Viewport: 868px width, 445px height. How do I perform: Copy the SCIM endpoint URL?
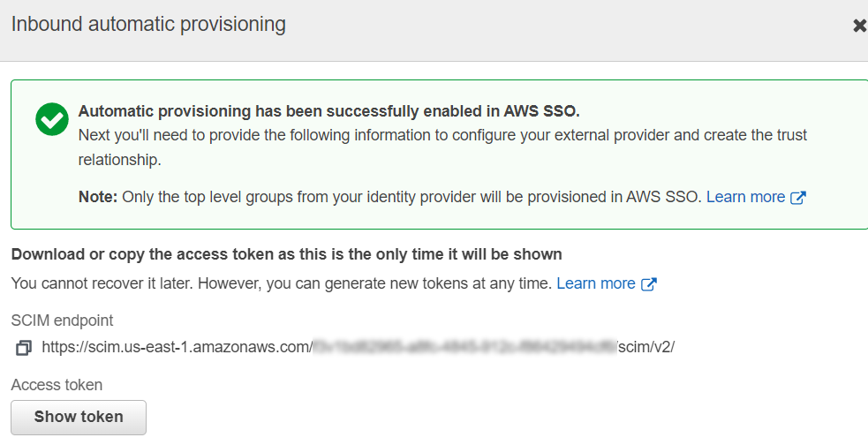click(x=24, y=348)
